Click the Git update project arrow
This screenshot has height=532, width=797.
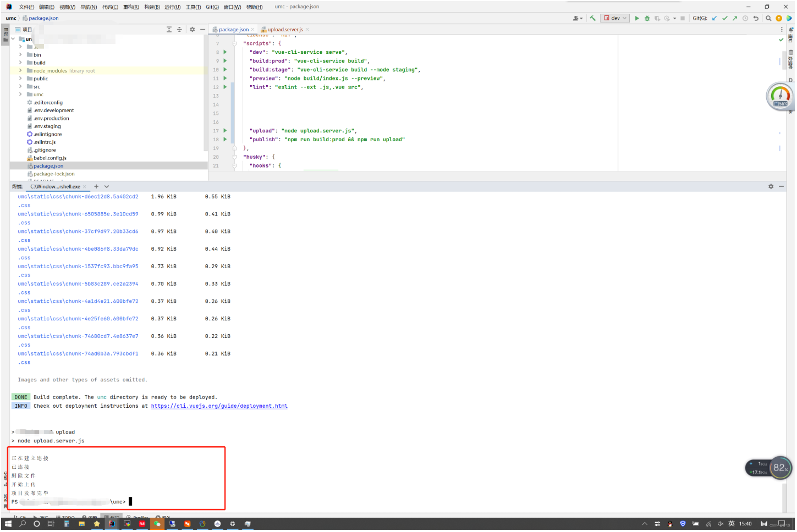(714, 18)
